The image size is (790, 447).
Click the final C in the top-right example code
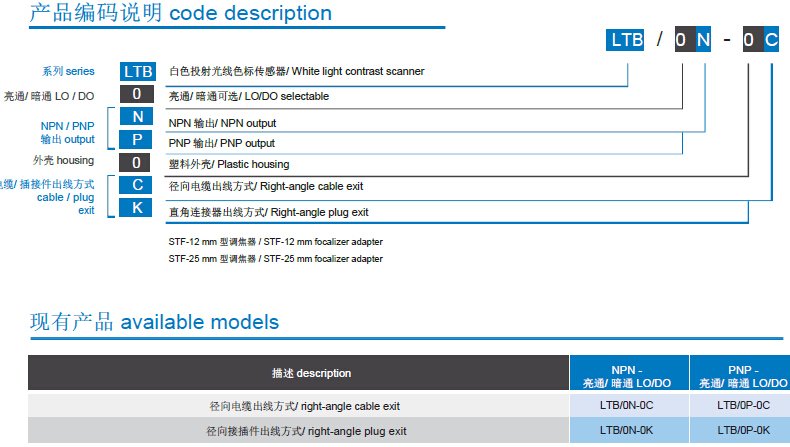771,41
